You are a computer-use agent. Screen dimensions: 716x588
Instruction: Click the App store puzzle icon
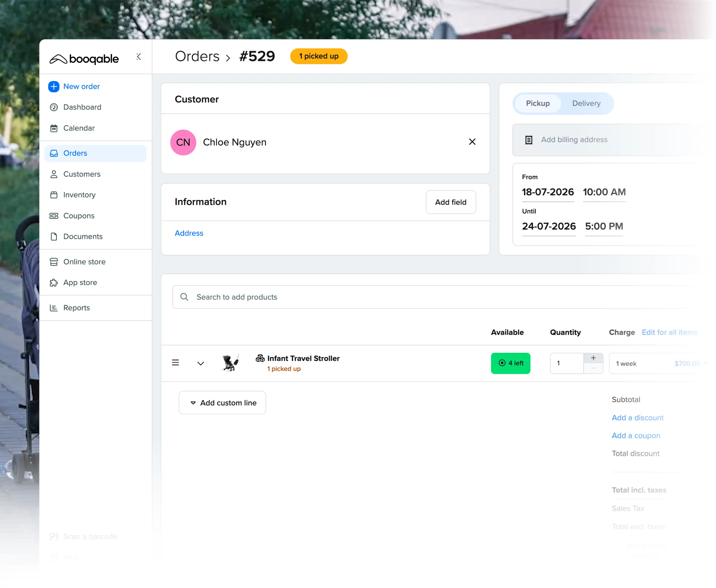tap(53, 282)
